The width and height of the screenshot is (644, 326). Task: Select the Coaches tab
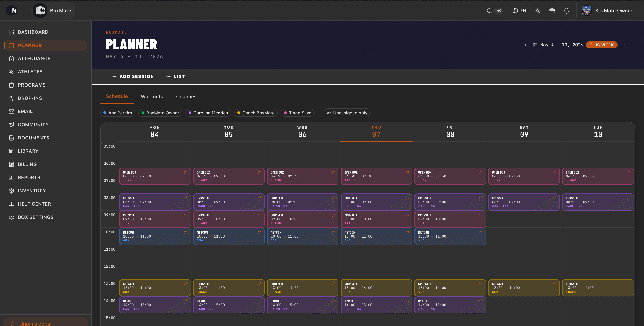pos(186,97)
